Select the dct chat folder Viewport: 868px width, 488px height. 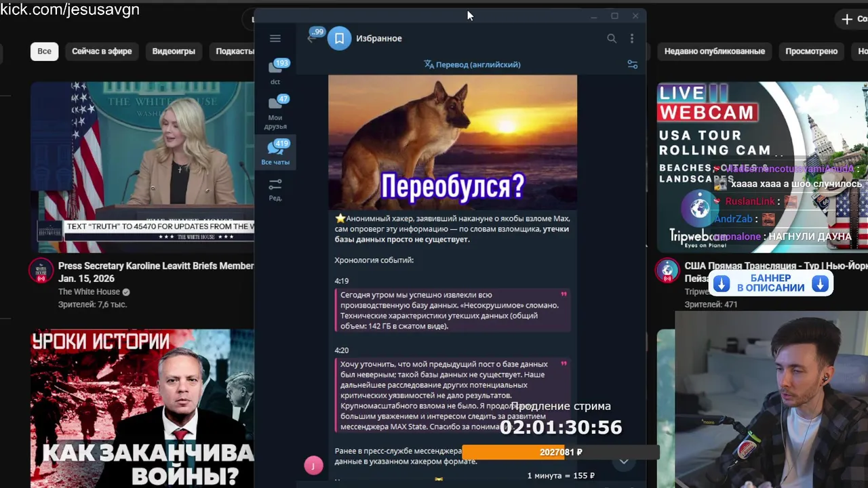tap(275, 72)
